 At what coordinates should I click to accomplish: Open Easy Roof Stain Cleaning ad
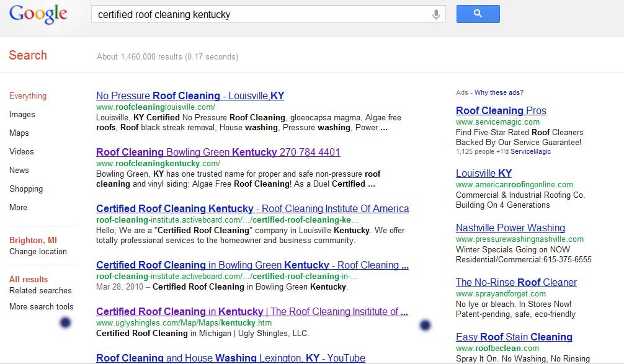click(x=514, y=337)
